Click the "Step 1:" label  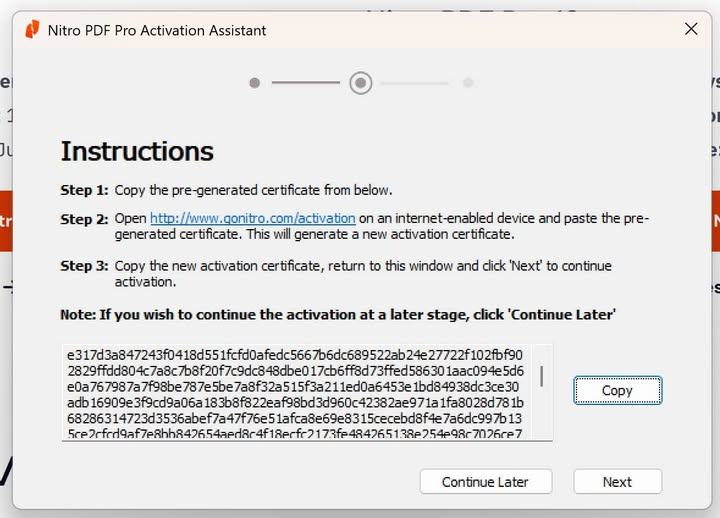click(x=84, y=190)
